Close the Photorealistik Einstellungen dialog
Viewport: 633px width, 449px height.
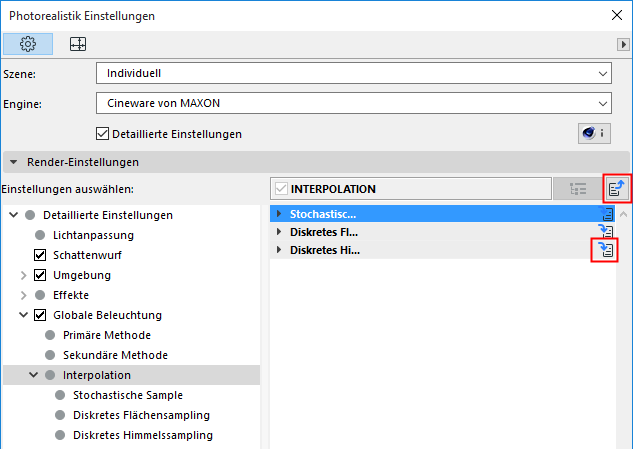click(x=616, y=15)
